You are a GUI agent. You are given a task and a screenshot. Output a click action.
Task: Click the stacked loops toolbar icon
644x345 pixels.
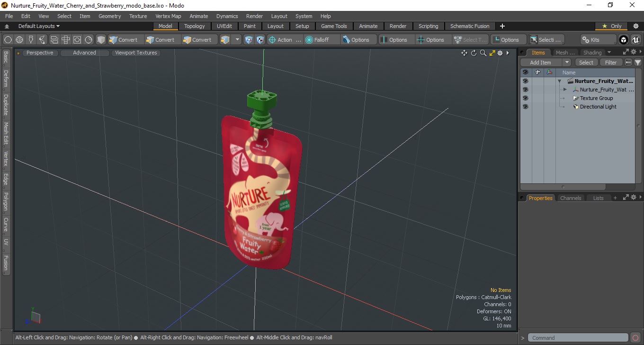coord(54,40)
